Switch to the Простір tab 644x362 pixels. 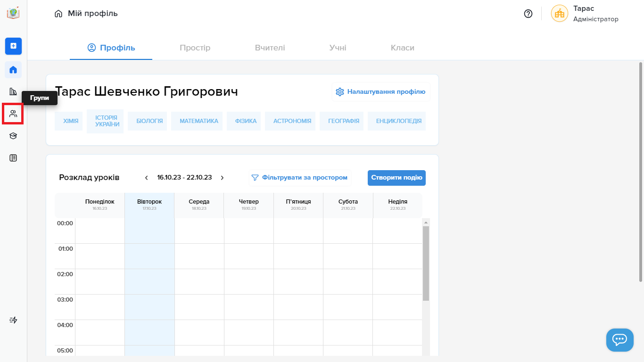(195, 48)
